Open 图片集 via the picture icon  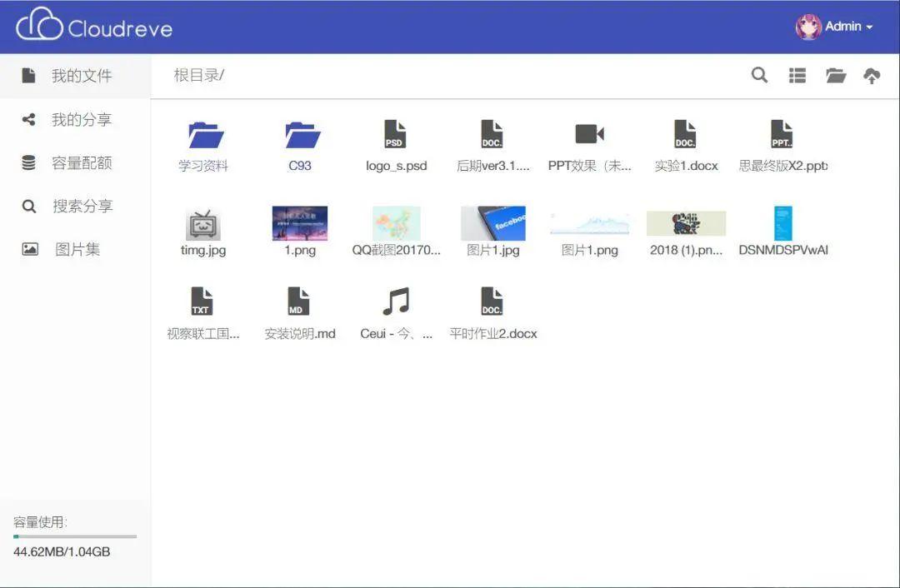click(x=29, y=249)
